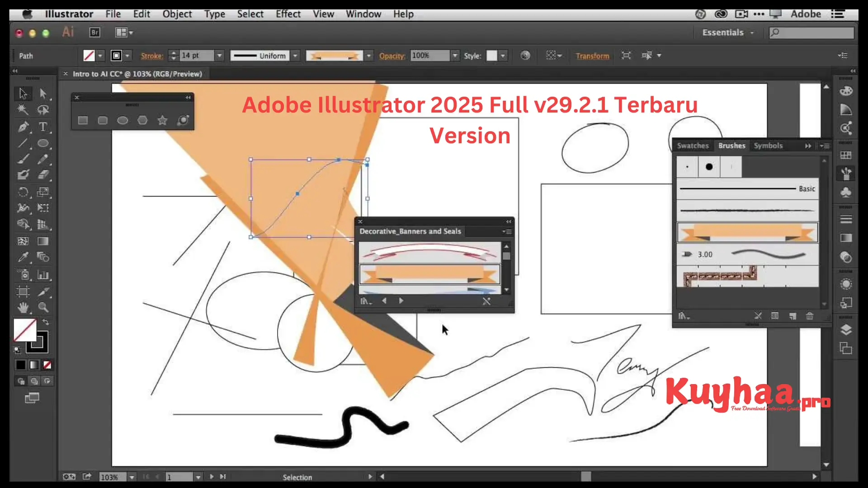The width and height of the screenshot is (868, 488).
Task: Expand the Opacity percentage dropdown
Action: tap(455, 56)
